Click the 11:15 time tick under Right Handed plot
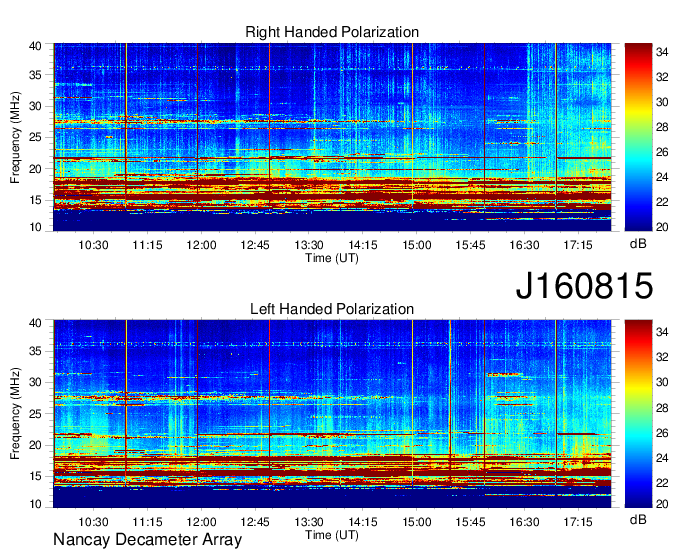The image size is (680, 552). point(147,245)
